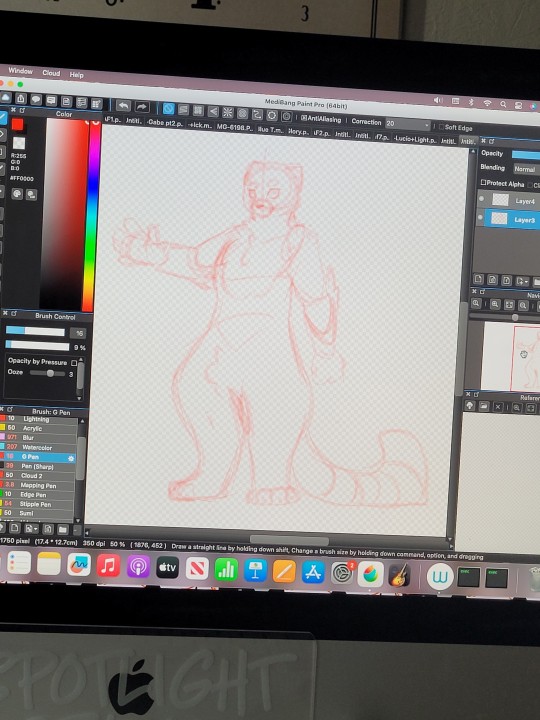Screen dimensions: 540x720
Task: Toggle the Protect Alpha checkbox
Action: 483,182
